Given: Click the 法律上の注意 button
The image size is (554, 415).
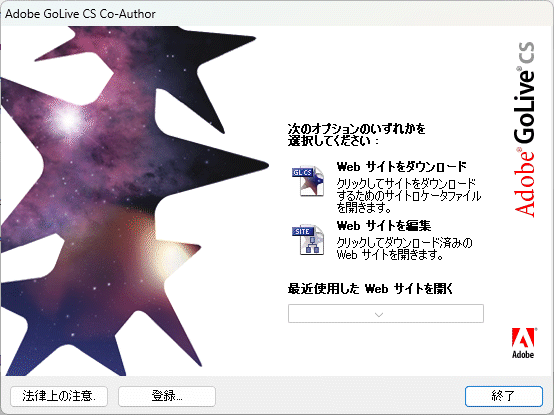Looking at the screenshot, I should tap(59, 396).
